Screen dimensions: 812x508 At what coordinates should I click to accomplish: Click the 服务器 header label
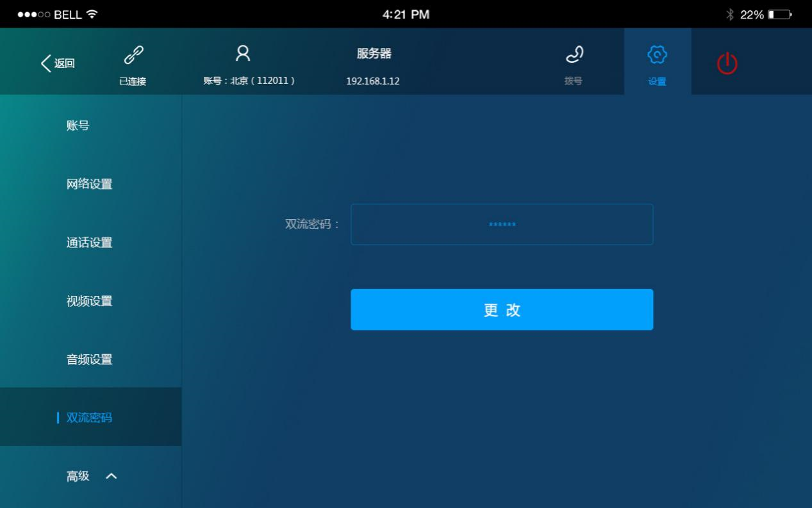374,54
